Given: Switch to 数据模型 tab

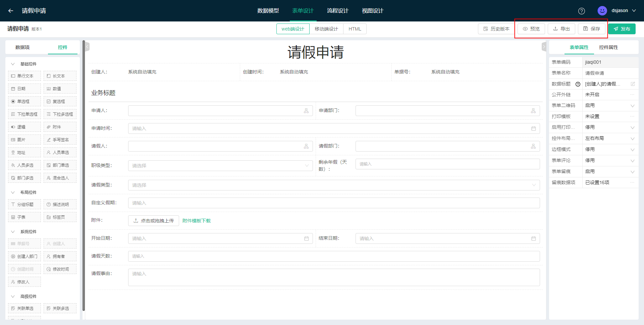Looking at the screenshot, I should (x=268, y=11).
